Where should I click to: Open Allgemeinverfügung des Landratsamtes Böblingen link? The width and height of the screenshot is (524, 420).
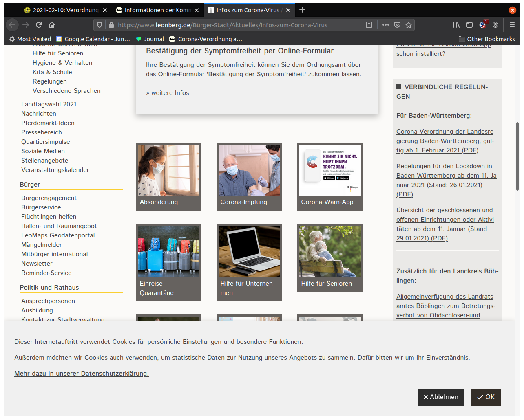(x=446, y=306)
